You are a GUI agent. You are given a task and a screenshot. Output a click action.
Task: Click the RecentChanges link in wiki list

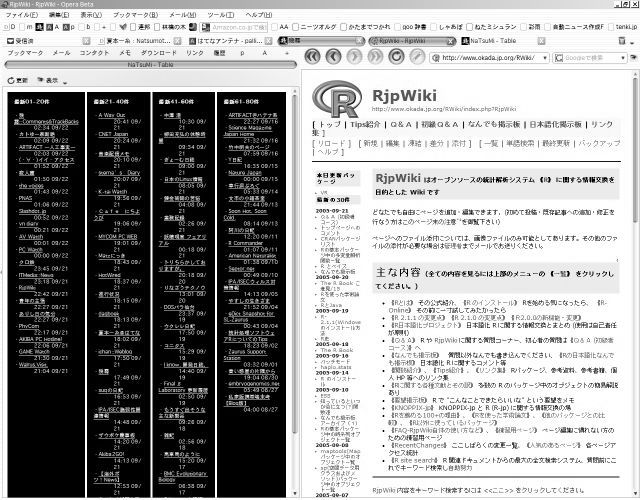[419, 445]
